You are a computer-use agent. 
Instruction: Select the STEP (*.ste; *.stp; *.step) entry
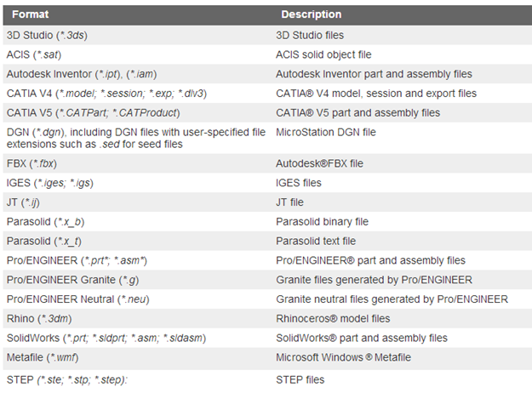(67, 379)
